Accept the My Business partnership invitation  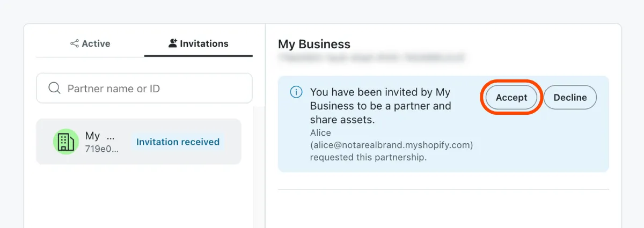511,98
